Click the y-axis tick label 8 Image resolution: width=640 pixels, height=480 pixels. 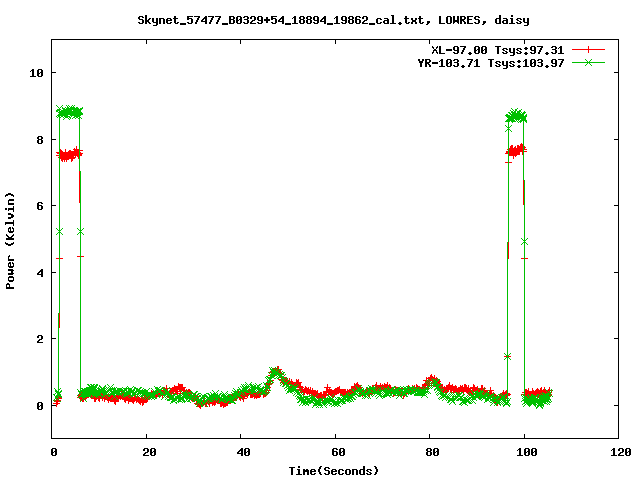coord(40,140)
